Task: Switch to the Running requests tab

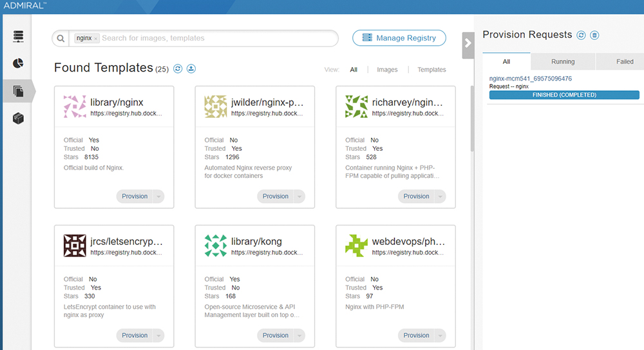Action: coord(563,61)
